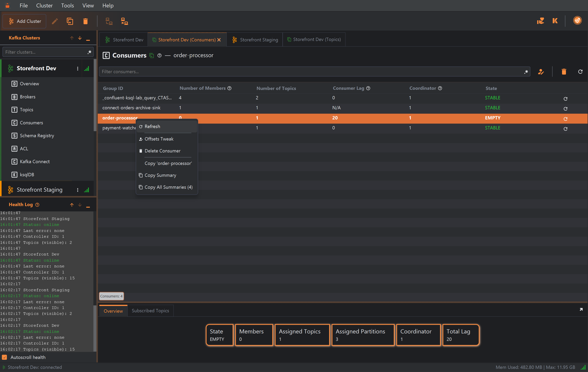Open Overview under Storefront Dev

point(29,84)
